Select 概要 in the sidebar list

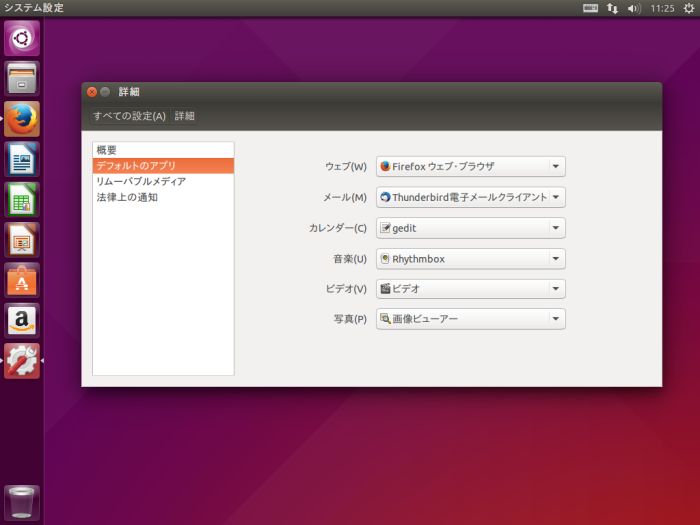click(163, 150)
